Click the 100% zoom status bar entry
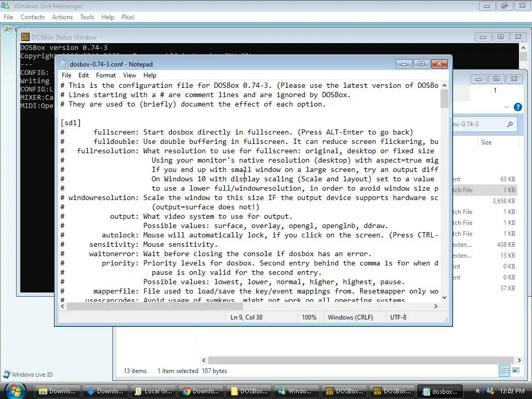 pos(309,317)
